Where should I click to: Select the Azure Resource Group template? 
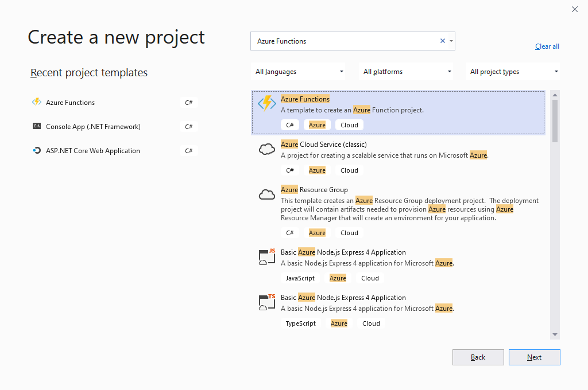point(314,190)
